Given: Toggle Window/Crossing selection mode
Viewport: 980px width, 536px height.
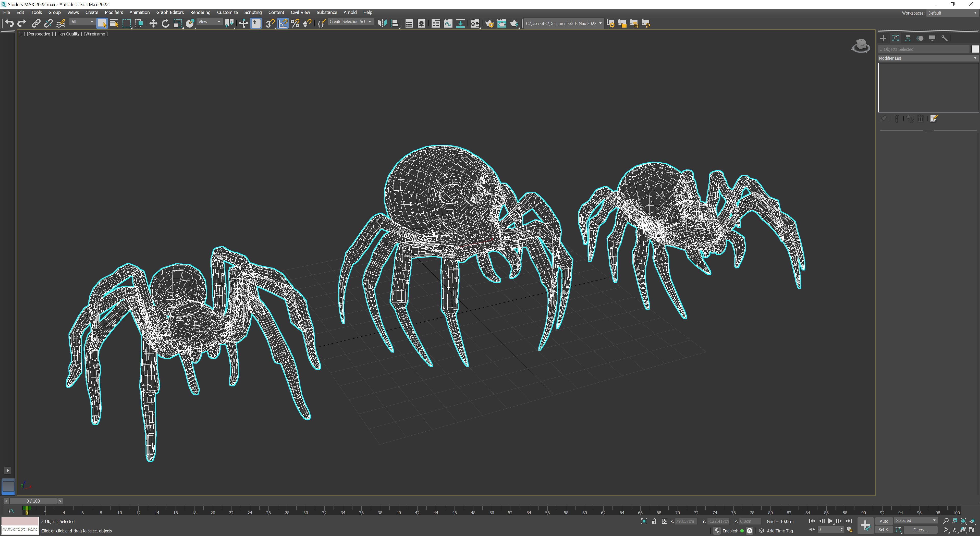Looking at the screenshot, I should point(139,23).
